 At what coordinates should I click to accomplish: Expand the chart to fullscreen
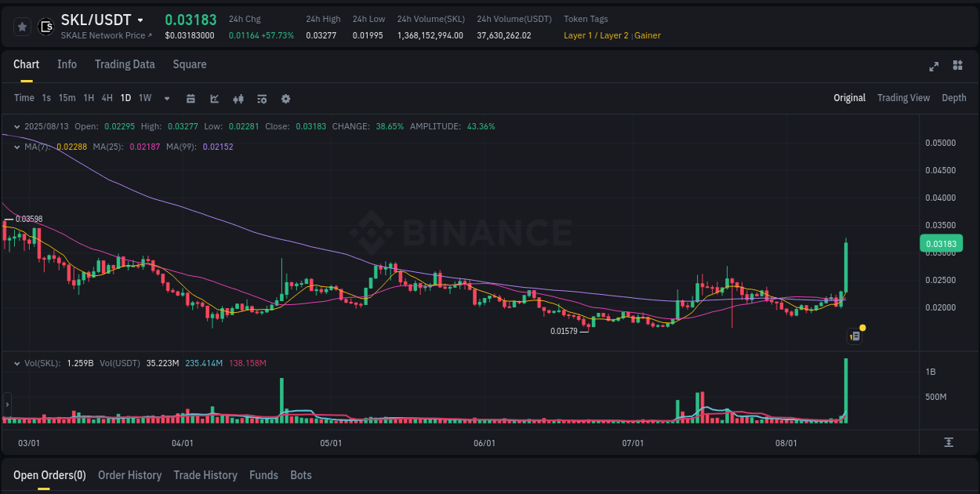coord(933,67)
